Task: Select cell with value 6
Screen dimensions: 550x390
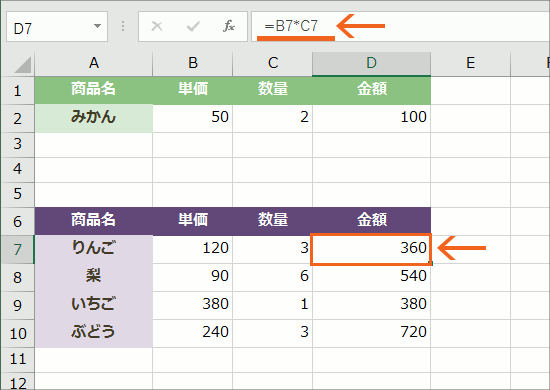Action: click(x=273, y=277)
